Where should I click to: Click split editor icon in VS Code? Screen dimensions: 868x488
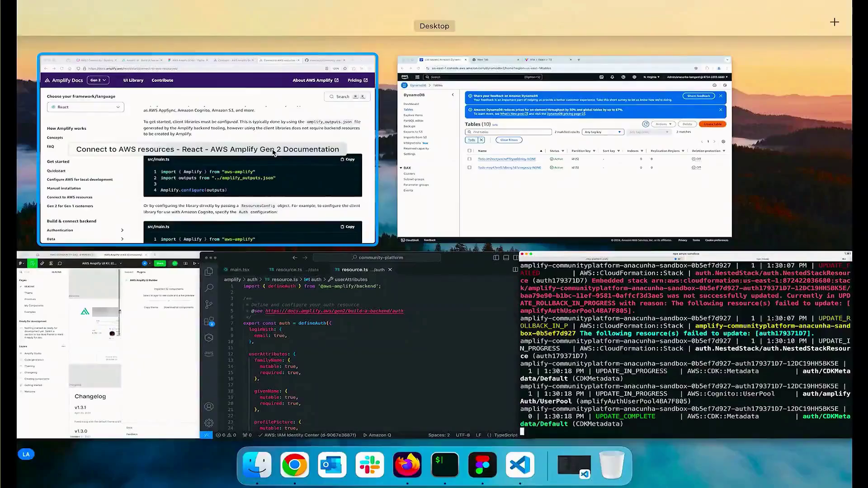coord(515,270)
